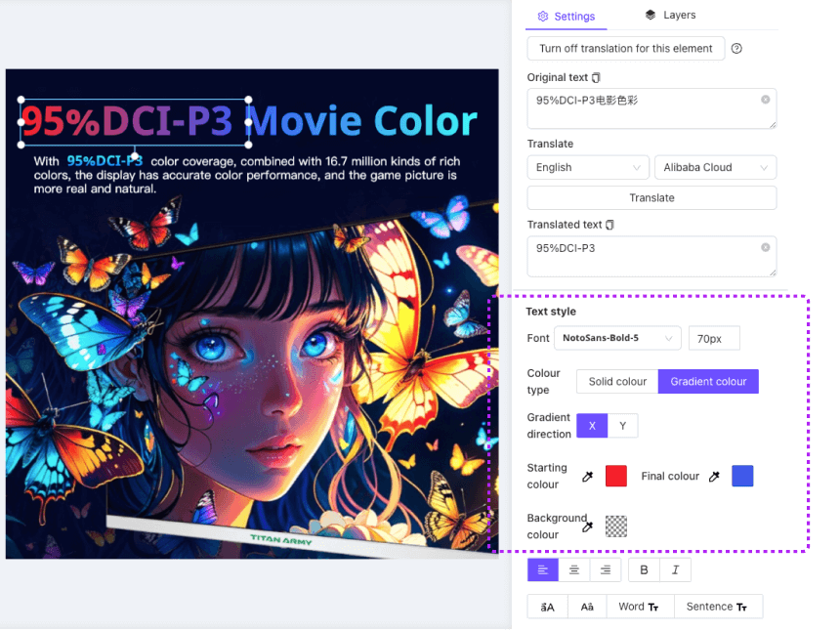The height and width of the screenshot is (631, 840).
Task: Edit the Original text box
Action: tap(651, 108)
